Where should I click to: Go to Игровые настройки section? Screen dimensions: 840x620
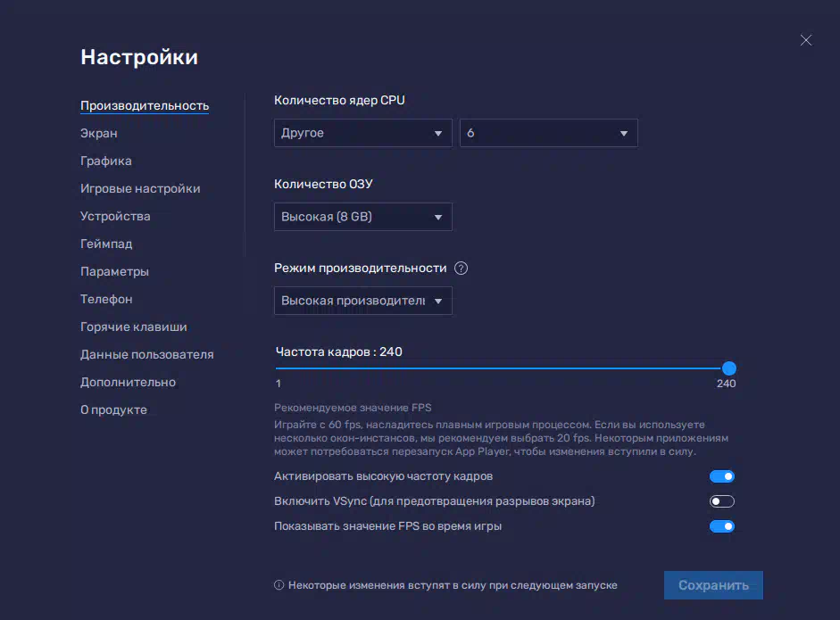click(140, 188)
